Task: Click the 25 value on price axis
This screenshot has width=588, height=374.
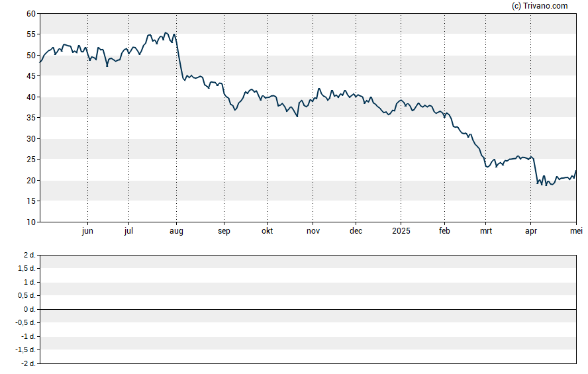Action: pyautogui.click(x=31, y=160)
